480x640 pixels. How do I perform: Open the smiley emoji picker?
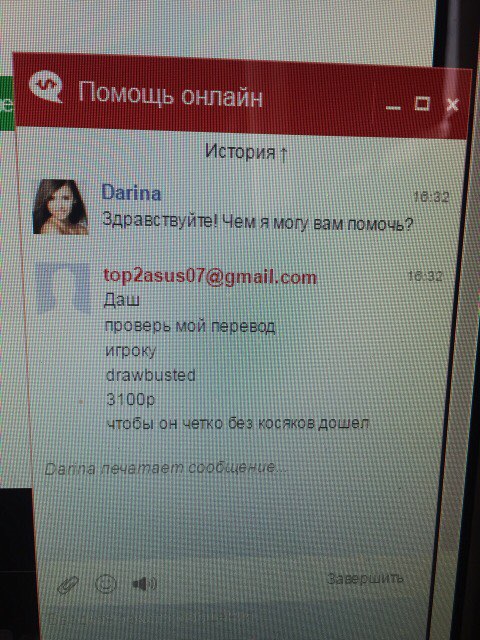(106, 584)
